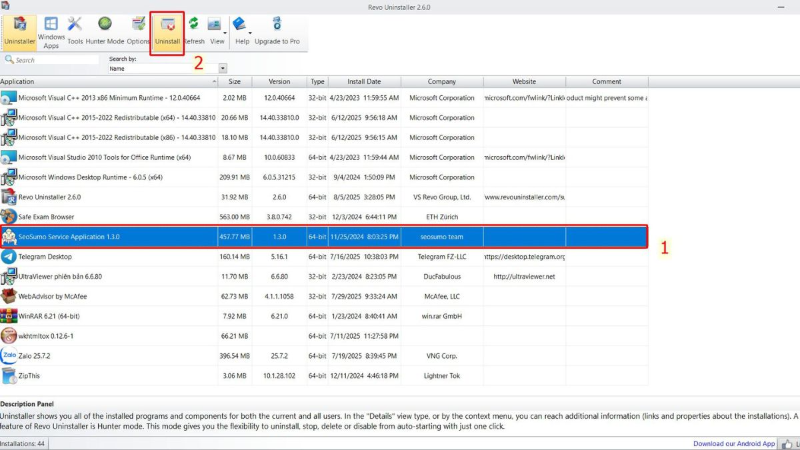The width and height of the screenshot is (800, 450).
Task: Select the Safe Exam Browser row
Action: pos(324,217)
